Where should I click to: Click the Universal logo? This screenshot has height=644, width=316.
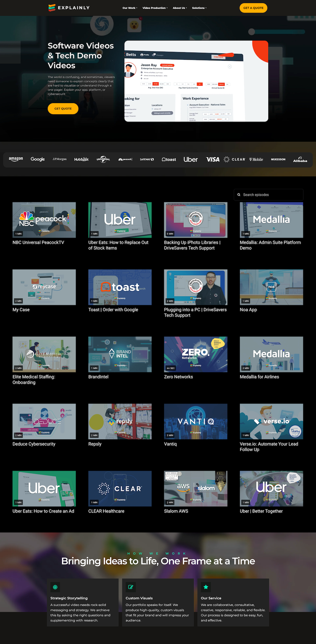(x=103, y=159)
